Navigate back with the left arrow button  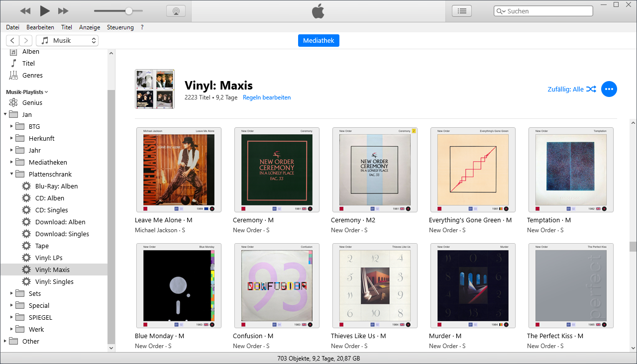pyautogui.click(x=13, y=40)
